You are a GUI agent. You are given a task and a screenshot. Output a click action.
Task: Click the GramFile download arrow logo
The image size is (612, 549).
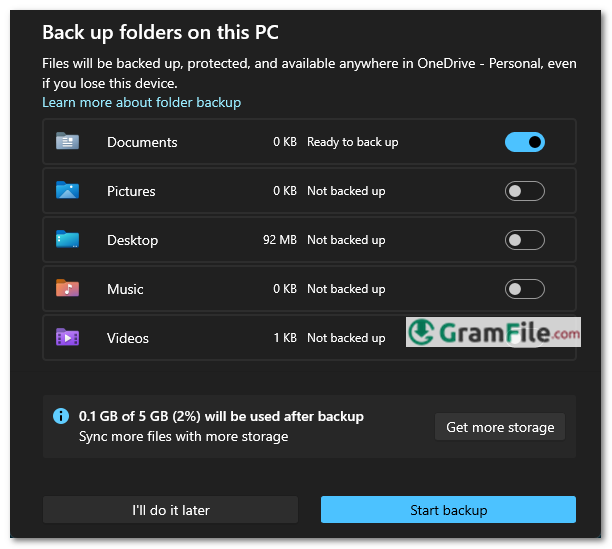tap(421, 332)
